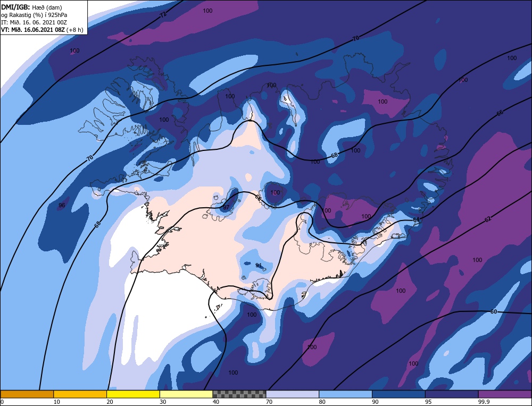Click the '64' contour label on east coast

(417, 220)
